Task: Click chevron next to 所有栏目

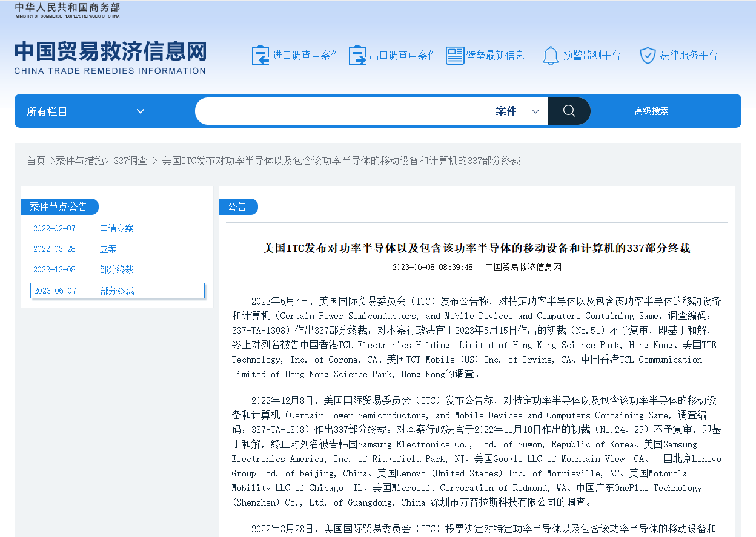Action: click(x=141, y=111)
